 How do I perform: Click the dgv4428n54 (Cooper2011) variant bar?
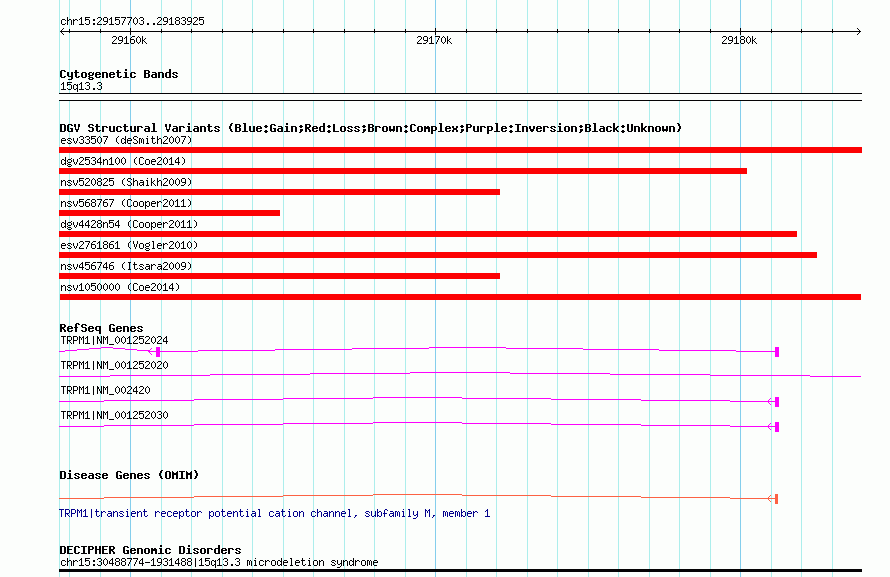pos(428,234)
